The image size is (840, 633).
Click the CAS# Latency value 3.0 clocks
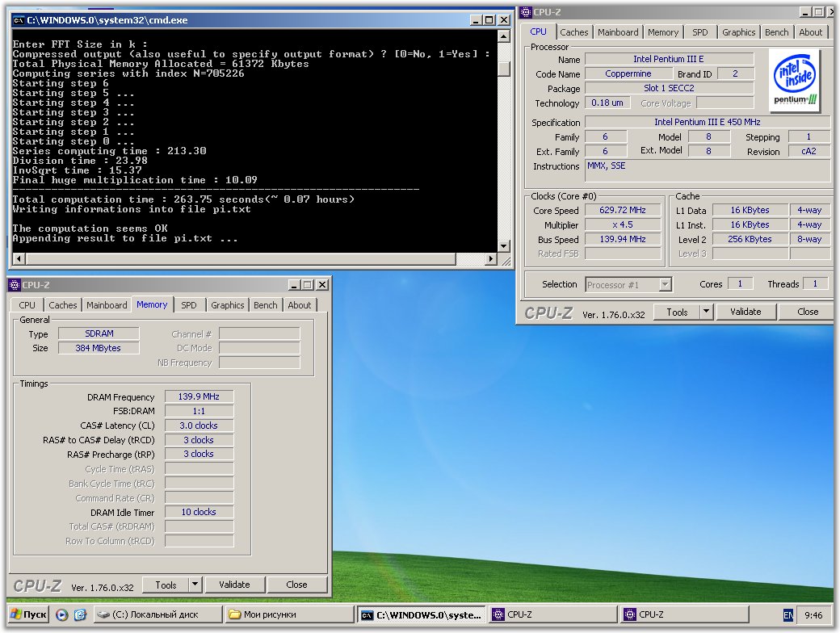coord(199,425)
